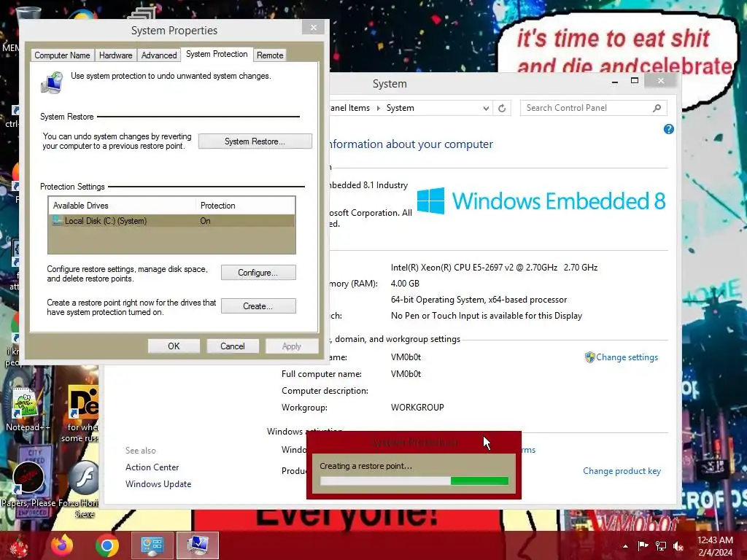This screenshot has width=747, height=560.
Task: Expand the address bar history dropdown
Action: point(486,108)
